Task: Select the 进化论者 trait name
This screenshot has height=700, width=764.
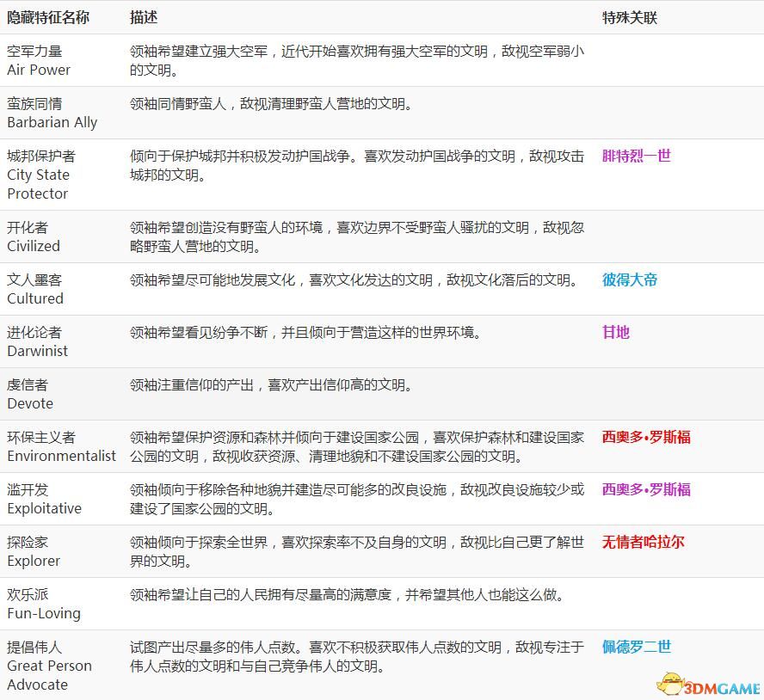Action: coord(34,332)
